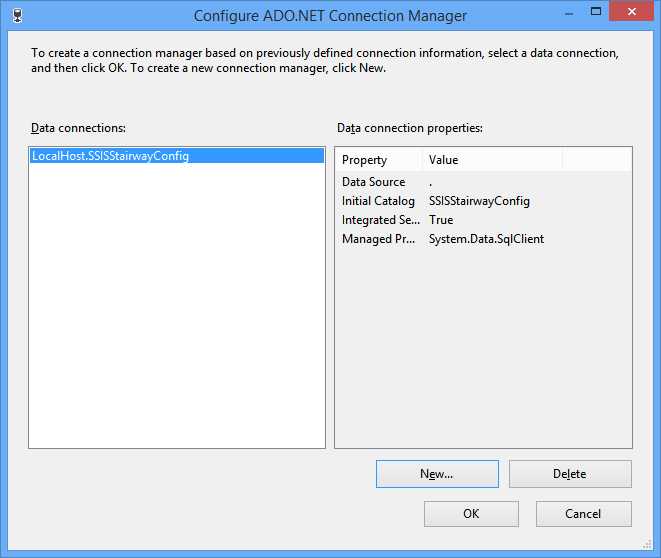The height and width of the screenshot is (558, 661).
Task: Click the Value column header
Action: (492, 160)
